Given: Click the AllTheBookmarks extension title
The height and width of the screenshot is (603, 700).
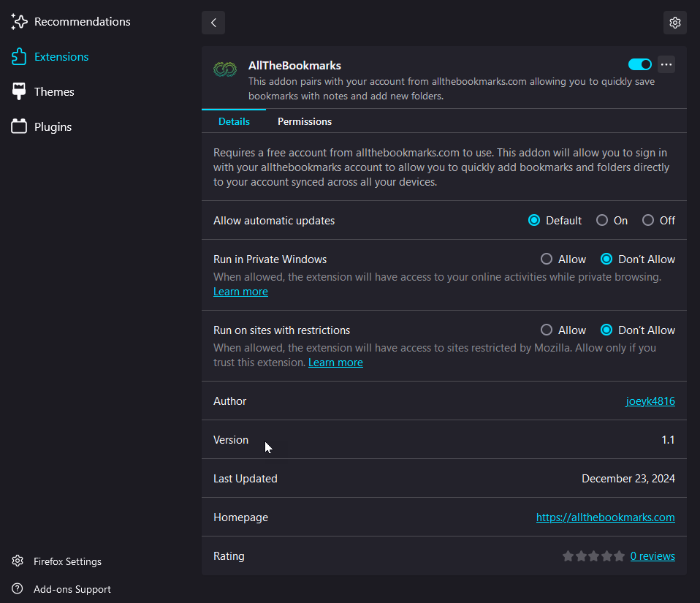Looking at the screenshot, I should 294,66.
